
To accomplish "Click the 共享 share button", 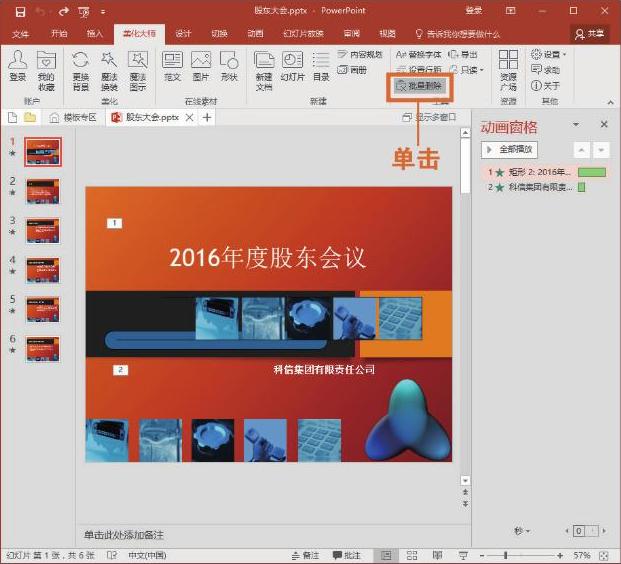I will (590, 34).
